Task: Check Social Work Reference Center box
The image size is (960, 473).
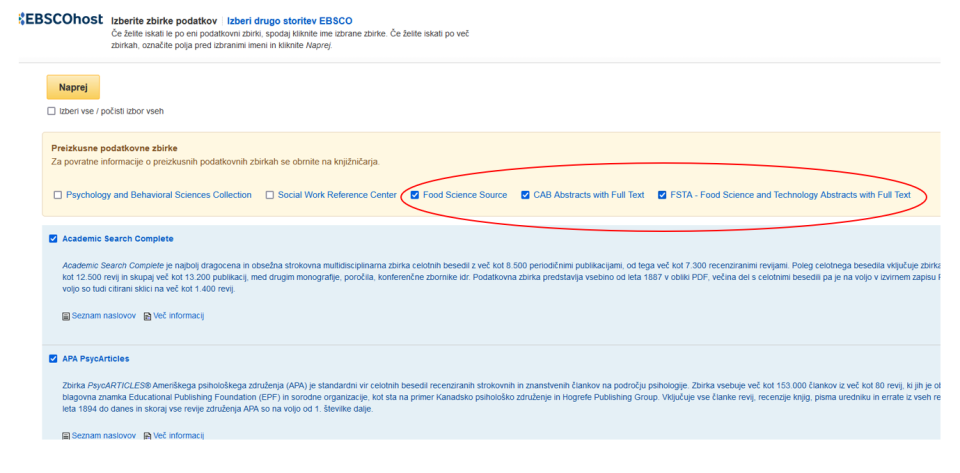Action: [x=269, y=195]
